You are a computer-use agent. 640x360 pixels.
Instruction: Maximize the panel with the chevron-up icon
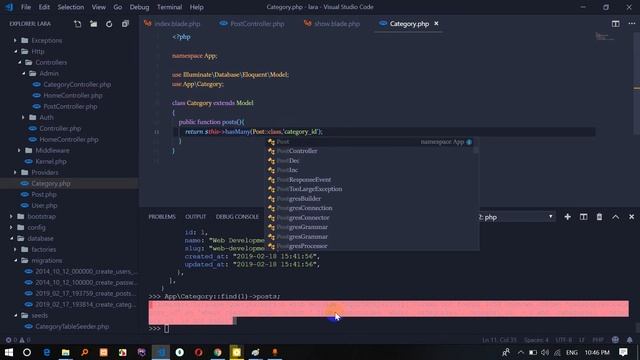tap(616, 217)
